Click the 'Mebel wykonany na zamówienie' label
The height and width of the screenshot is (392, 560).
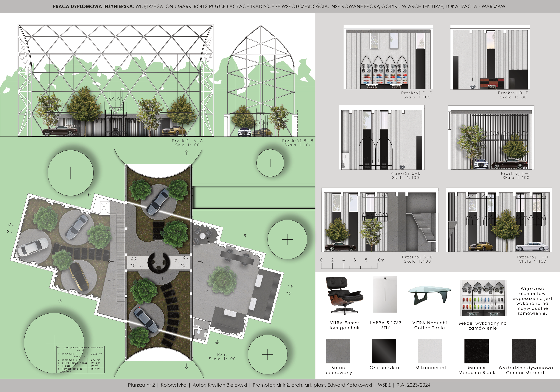click(x=483, y=326)
